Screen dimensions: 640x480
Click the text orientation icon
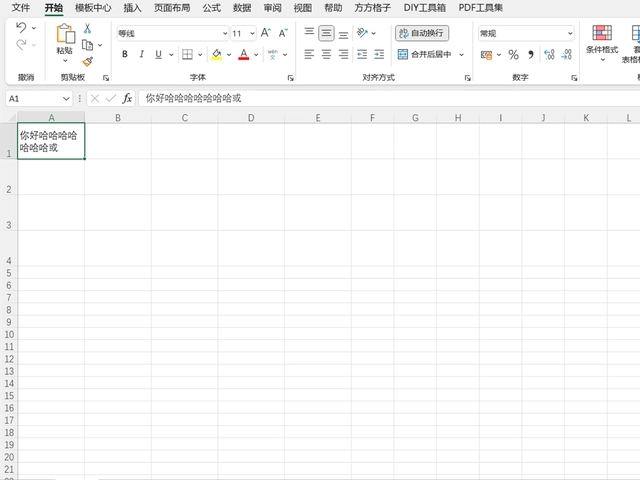[x=362, y=33]
